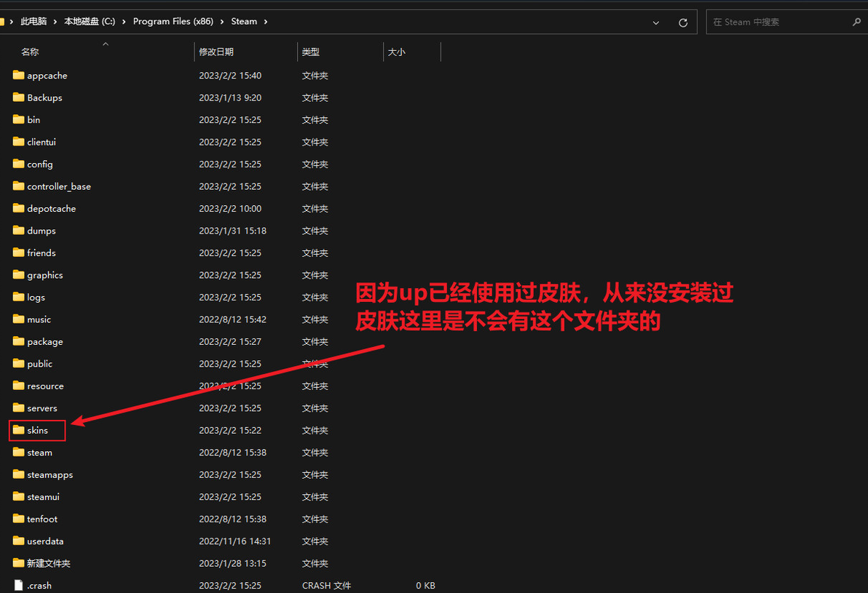Image resolution: width=868 pixels, height=593 pixels.
Task: Click the music folder icon
Action: 18,319
